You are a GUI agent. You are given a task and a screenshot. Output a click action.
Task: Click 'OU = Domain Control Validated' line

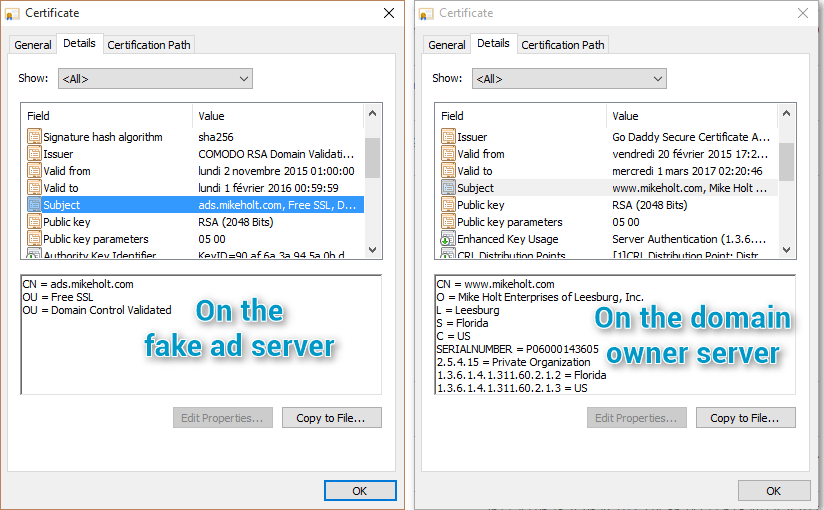[x=97, y=310]
